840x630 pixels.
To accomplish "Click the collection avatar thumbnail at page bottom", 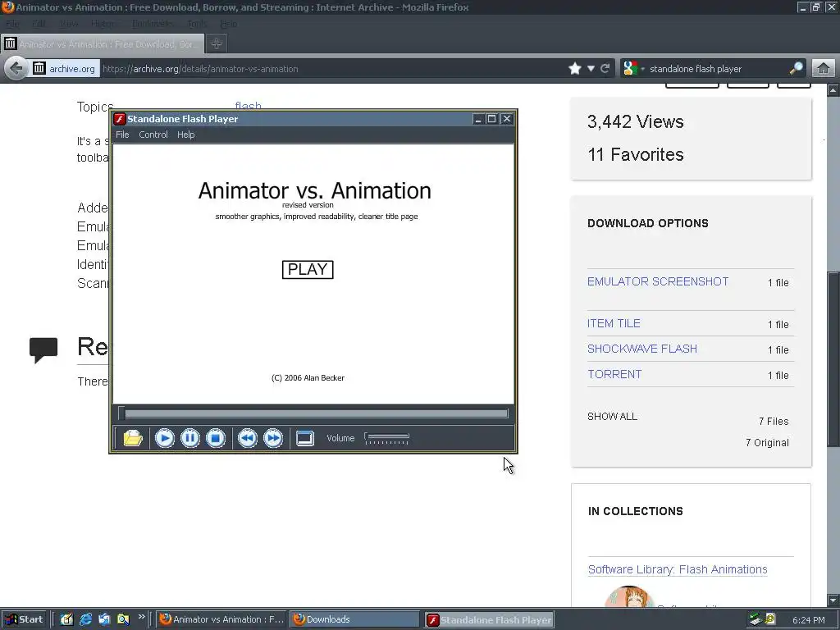I will (629, 597).
